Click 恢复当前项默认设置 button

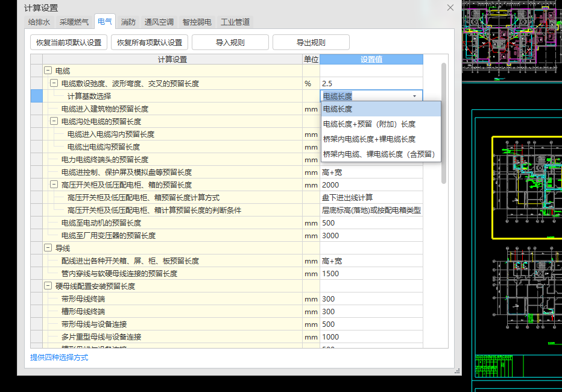tap(69, 42)
